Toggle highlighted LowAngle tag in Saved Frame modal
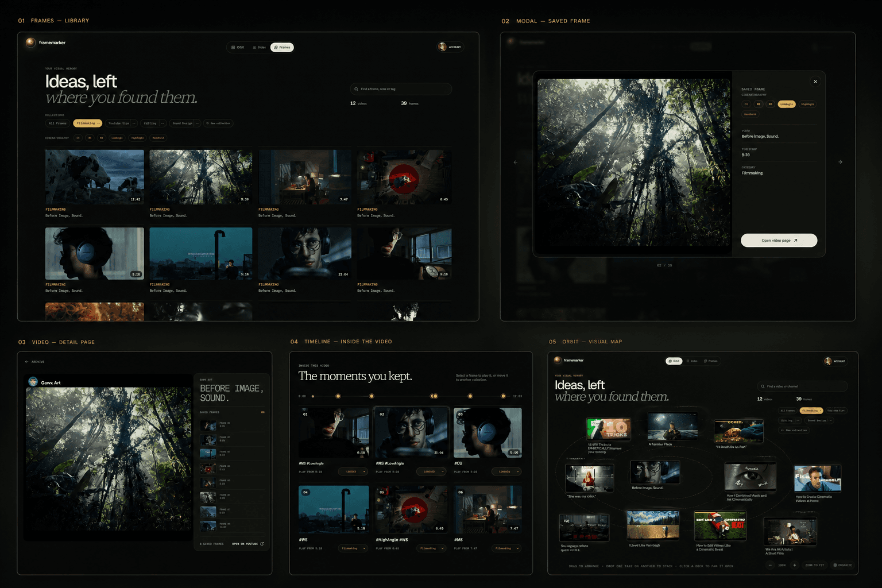This screenshot has height=588, width=882. [787, 104]
